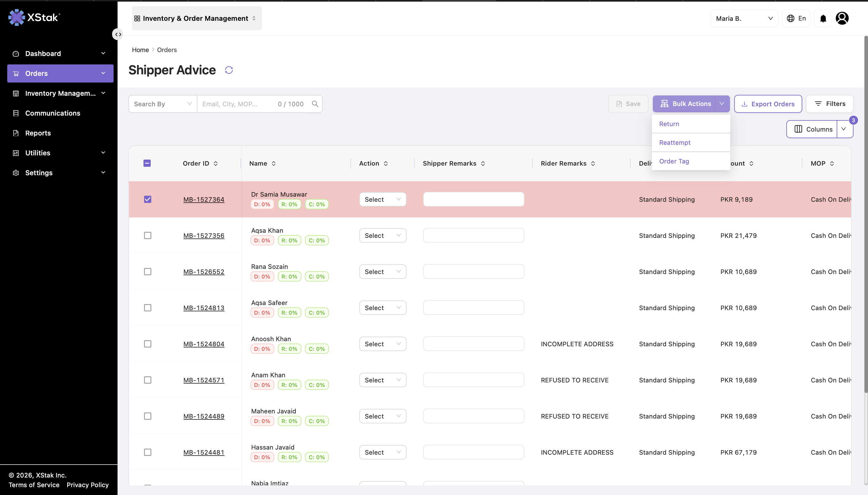This screenshot has width=868, height=495.
Task: Select Order Tag in the bulk menu
Action: tap(674, 161)
